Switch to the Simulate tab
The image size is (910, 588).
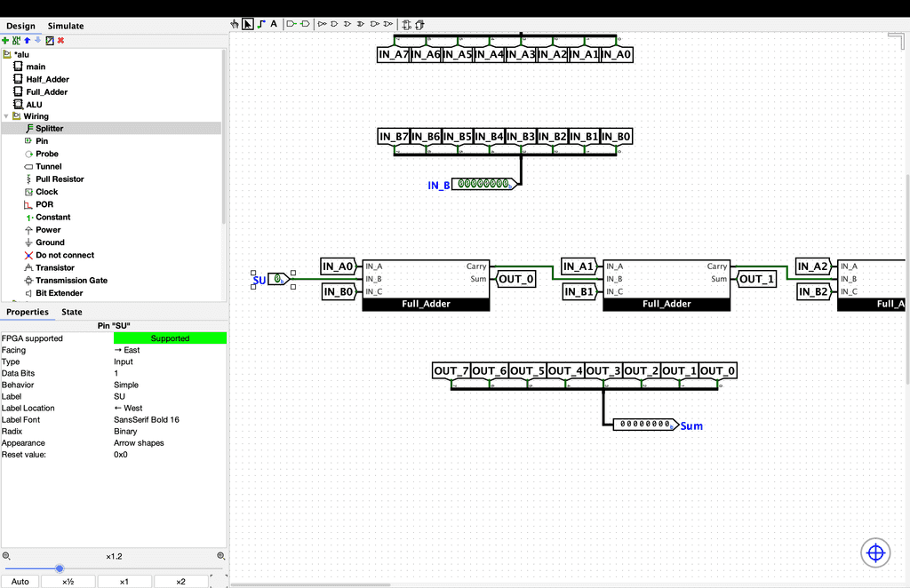66,26
